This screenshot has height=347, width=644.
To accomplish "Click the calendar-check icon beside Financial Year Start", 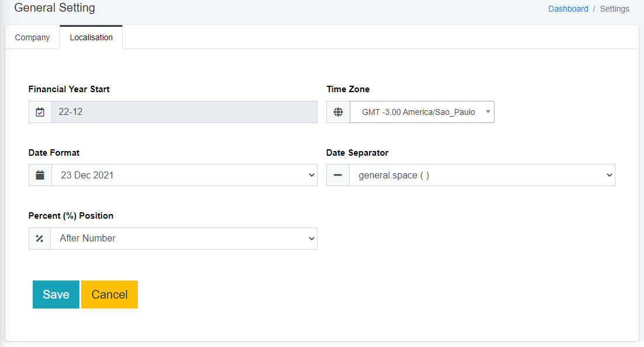I will pos(40,112).
